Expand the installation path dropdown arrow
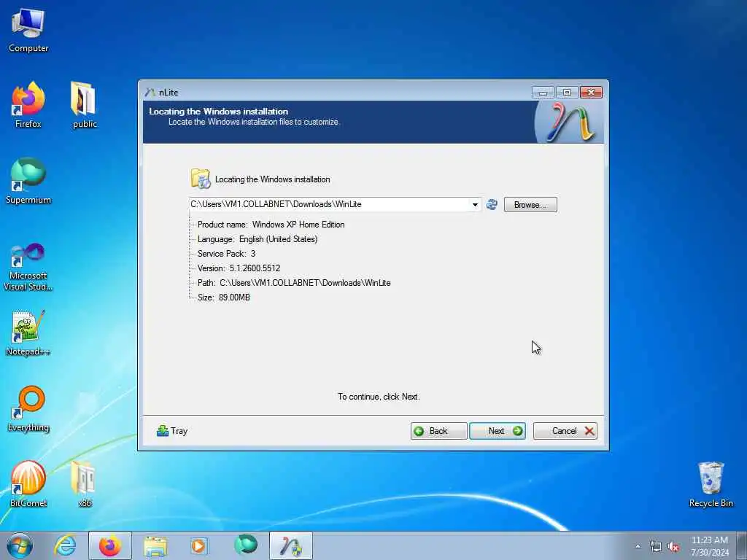This screenshot has width=747, height=560. pos(475,205)
